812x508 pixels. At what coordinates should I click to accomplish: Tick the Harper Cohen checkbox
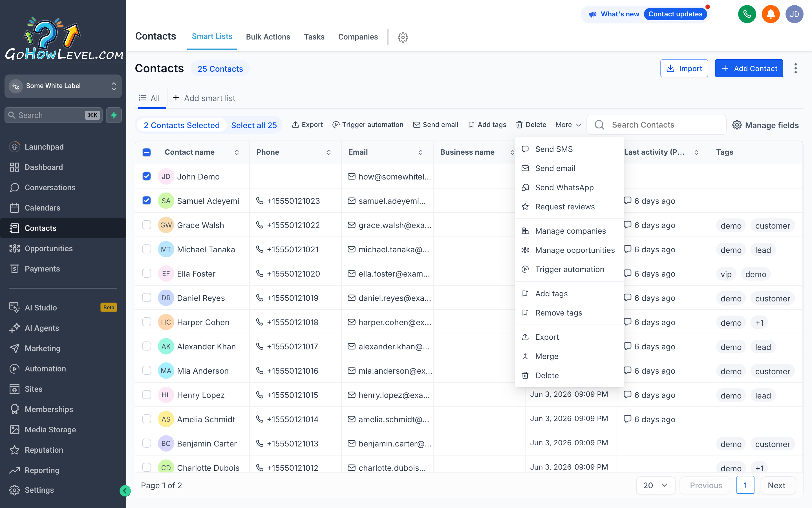(x=147, y=322)
